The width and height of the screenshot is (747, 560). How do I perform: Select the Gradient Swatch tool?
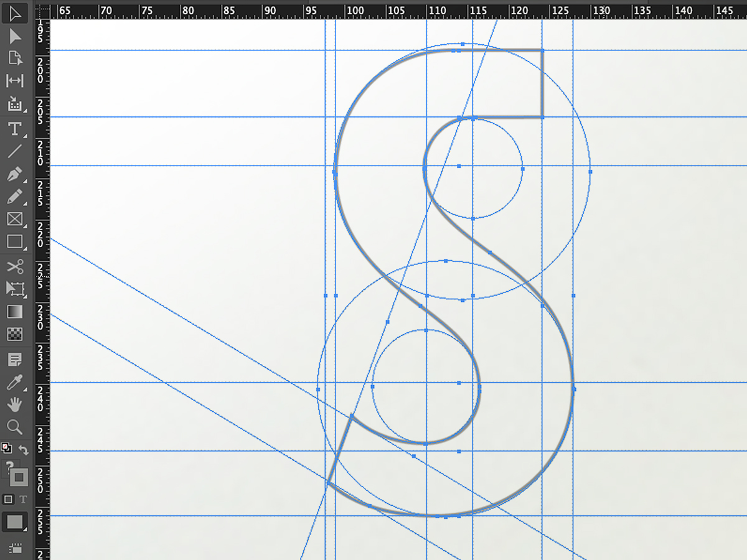pos(15,312)
